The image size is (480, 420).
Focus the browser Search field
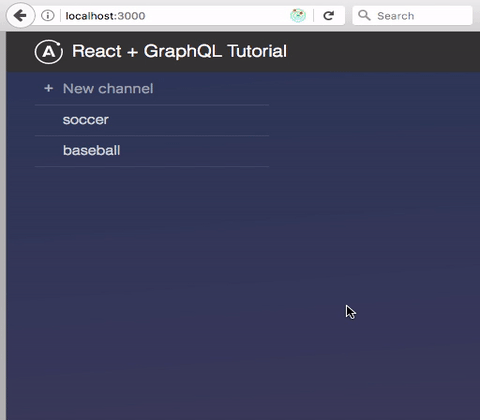click(412, 15)
